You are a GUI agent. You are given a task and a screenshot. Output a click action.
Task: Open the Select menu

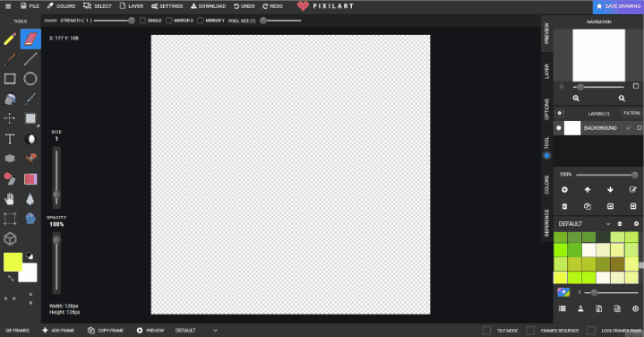[x=98, y=6]
